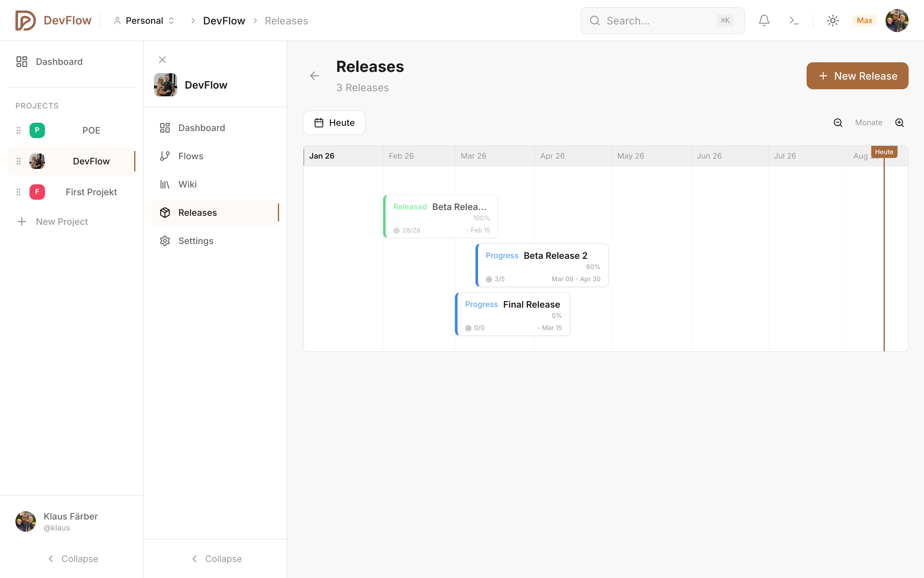The image size is (924, 578).
Task: Open the Wiki menu item
Action: 215,184
